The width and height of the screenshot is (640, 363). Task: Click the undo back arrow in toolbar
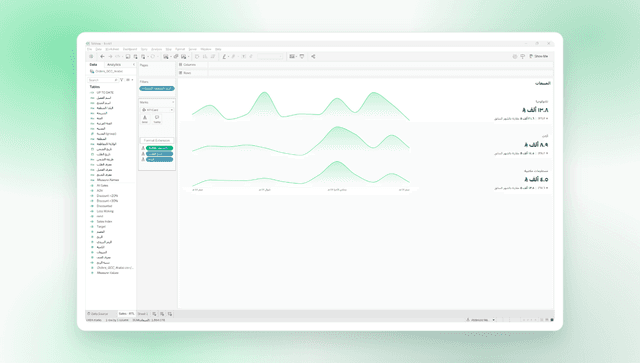coord(102,56)
